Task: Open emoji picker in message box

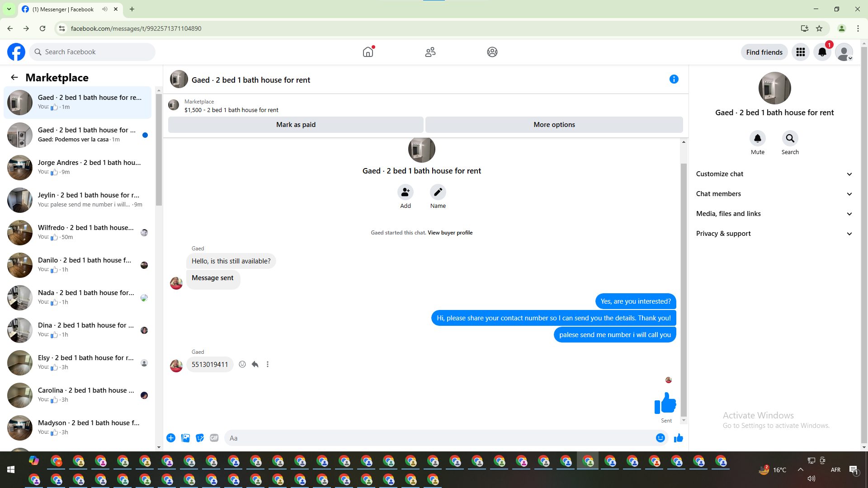Action: pos(660,438)
